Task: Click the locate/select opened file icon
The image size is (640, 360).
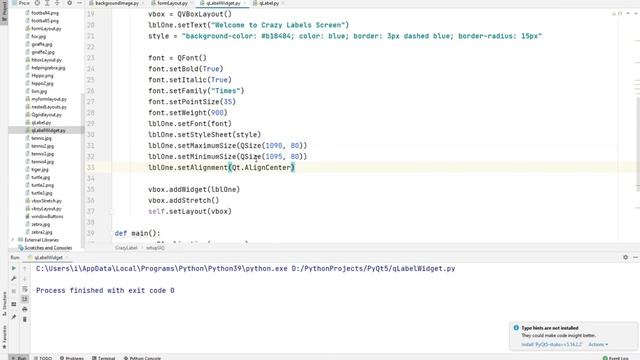Action: pos(37,3)
